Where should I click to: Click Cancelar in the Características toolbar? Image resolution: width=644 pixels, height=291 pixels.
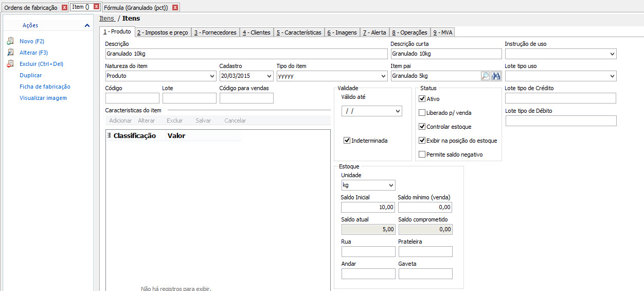235,121
